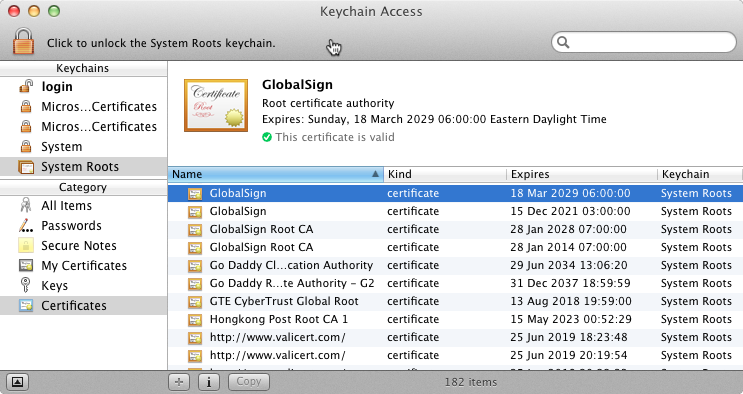
Task: Click the large Root Certificate image
Action: click(x=216, y=105)
